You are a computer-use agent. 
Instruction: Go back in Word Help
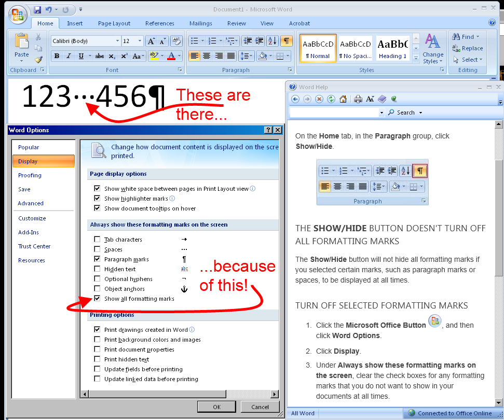pos(295,99)
